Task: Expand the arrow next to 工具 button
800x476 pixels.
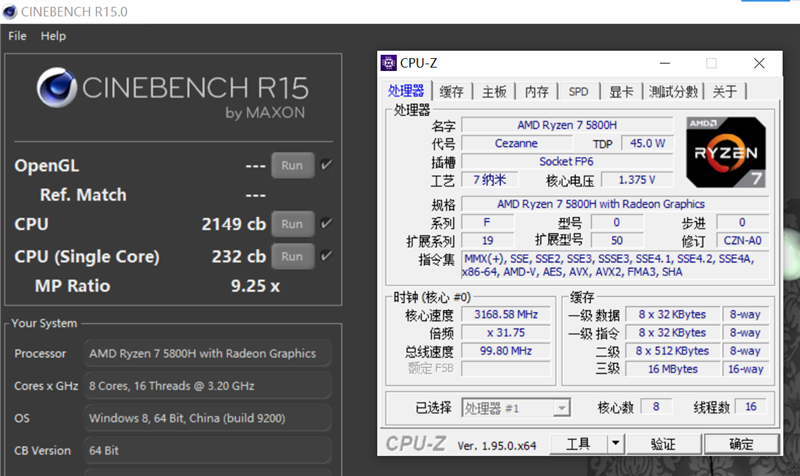Action: pyautogui.click(x=616, y=444)
